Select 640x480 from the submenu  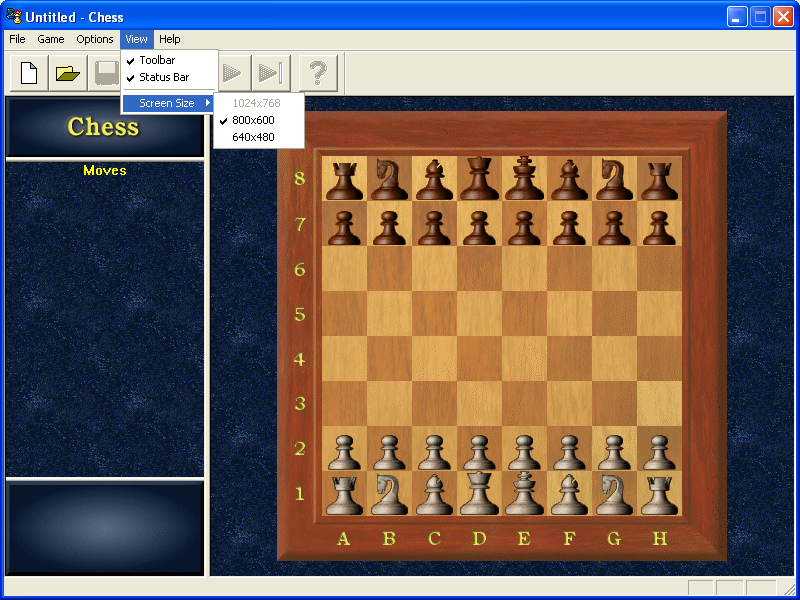click(258, 137)
